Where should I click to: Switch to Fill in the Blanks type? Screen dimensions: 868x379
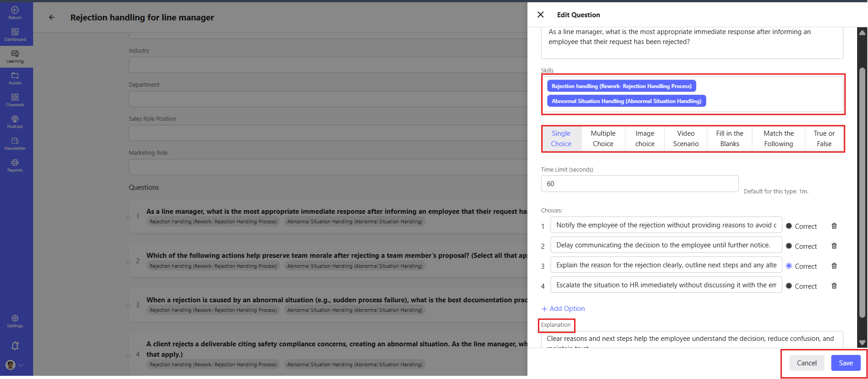coord(730,138)
